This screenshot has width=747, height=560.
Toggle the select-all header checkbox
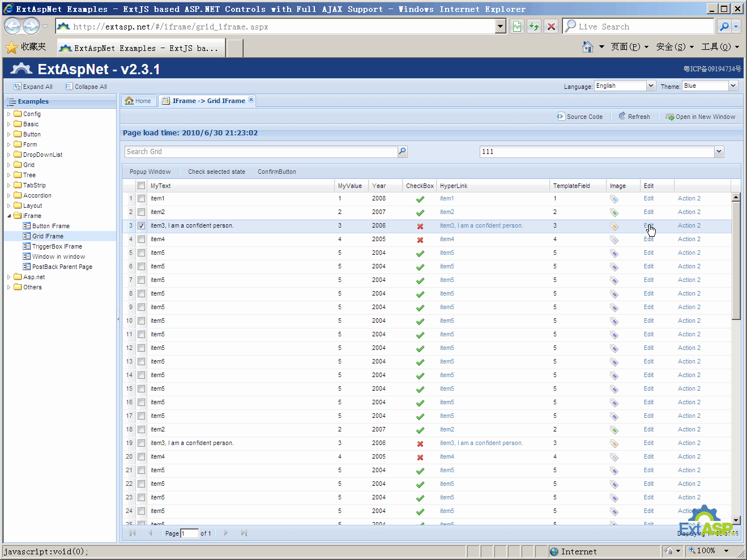141,186
